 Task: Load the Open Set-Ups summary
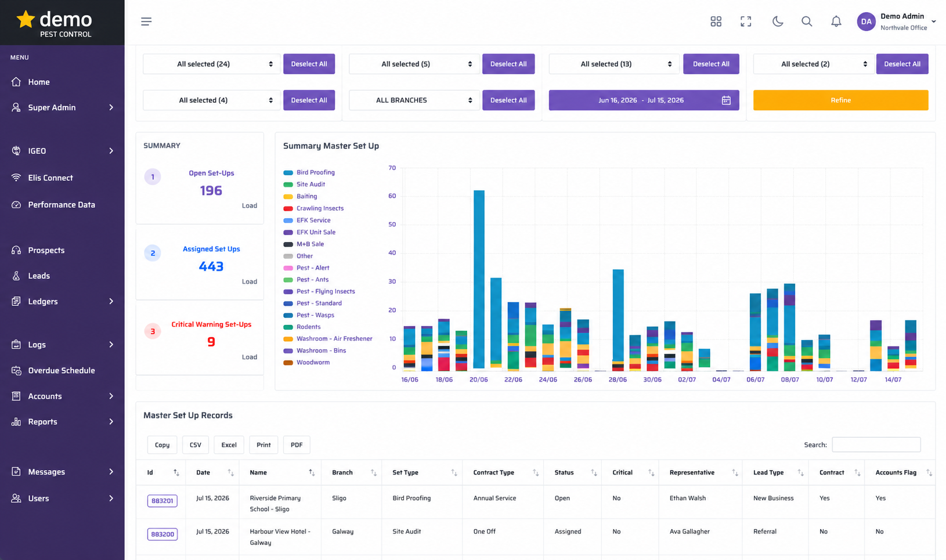point(250,206)
